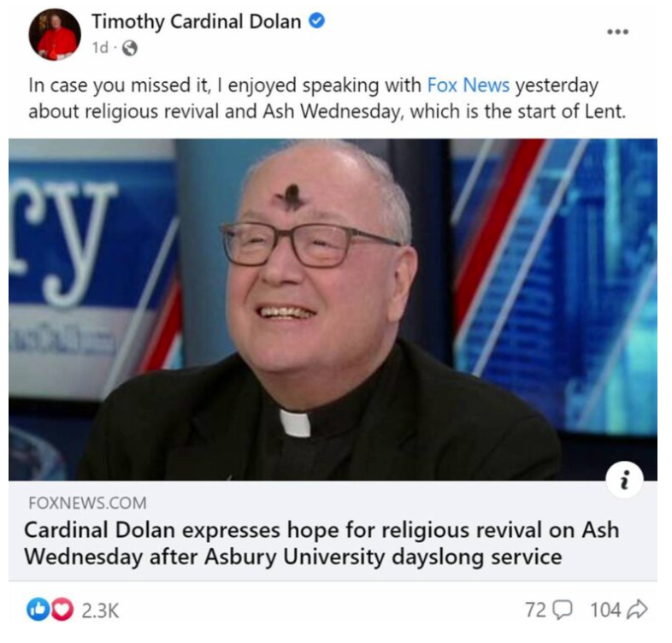Follow the Fox News link in post
The height and width of the screenshot is (643, 672).
pos(469,85)
